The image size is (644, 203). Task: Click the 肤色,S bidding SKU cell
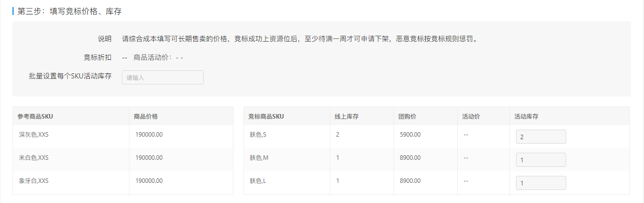tap(259, 135)
